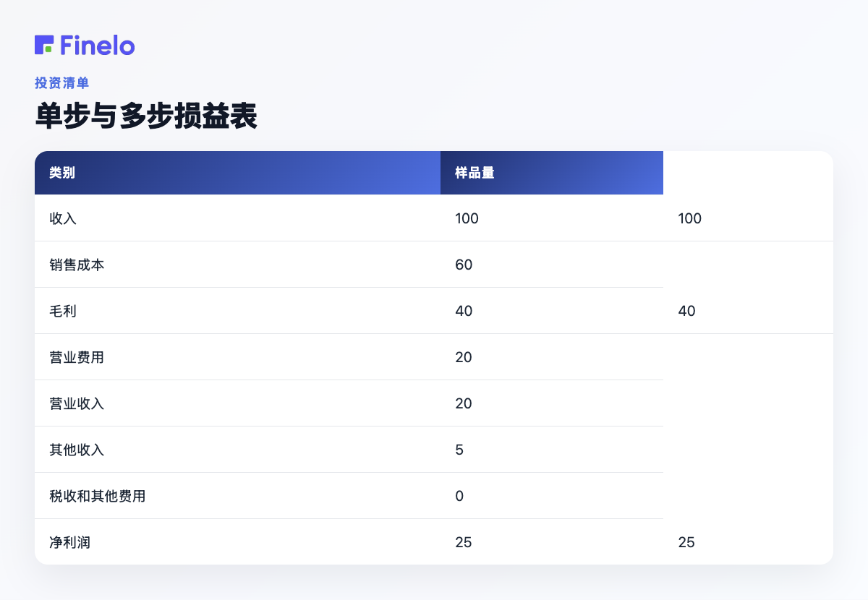Image resolution: width=868 pixels, height=600 pixels.
Task: Select the 营业收入 row label
Action: pos(77,403)
